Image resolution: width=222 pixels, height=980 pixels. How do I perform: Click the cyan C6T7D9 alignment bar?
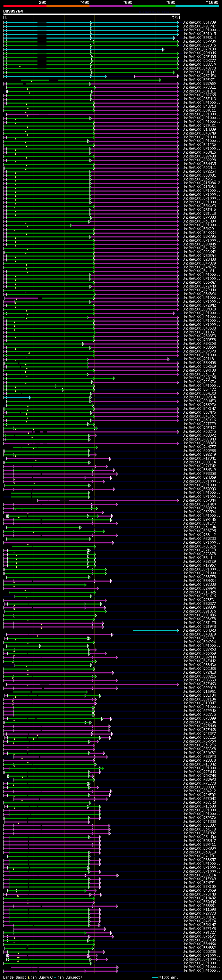91,23
